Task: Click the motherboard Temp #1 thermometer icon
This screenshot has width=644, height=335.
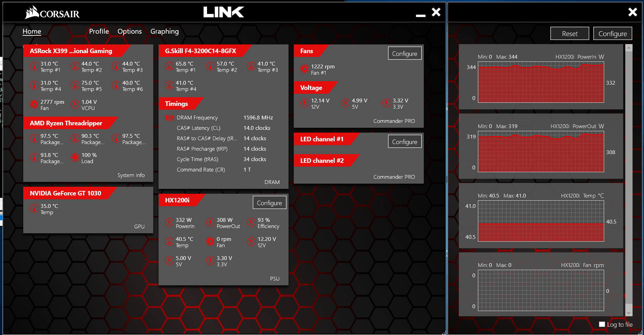Action: (34, 66)
